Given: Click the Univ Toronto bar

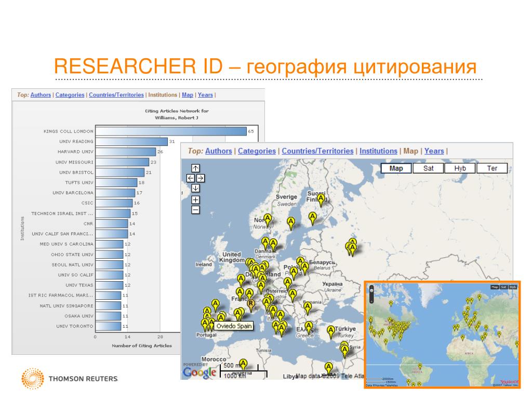Looking at the screenshot, I should 108,326.
